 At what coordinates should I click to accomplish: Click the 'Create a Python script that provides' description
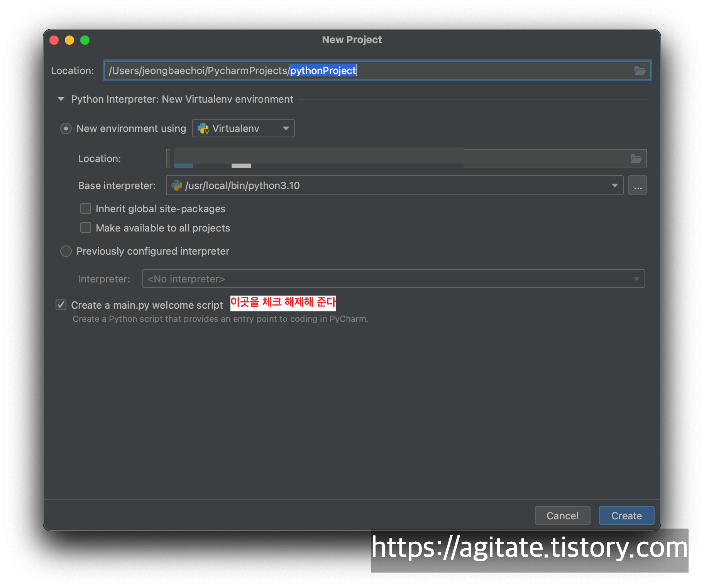pyautogui.click(x=221, y=319)
